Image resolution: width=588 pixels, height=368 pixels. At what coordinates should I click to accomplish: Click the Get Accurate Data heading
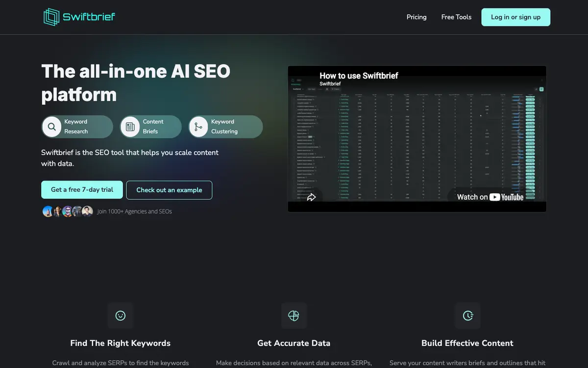point(294,343)
